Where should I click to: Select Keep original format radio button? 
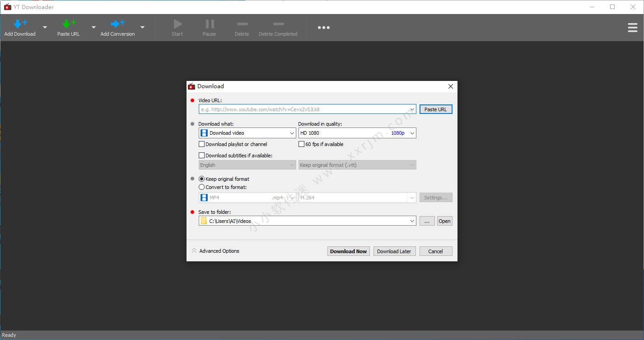pos(202,179)
